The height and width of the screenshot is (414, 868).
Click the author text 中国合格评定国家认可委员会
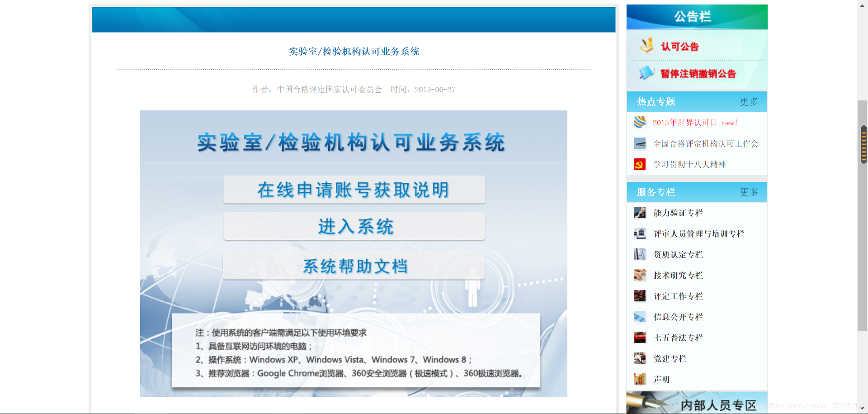tap(330, 90)
